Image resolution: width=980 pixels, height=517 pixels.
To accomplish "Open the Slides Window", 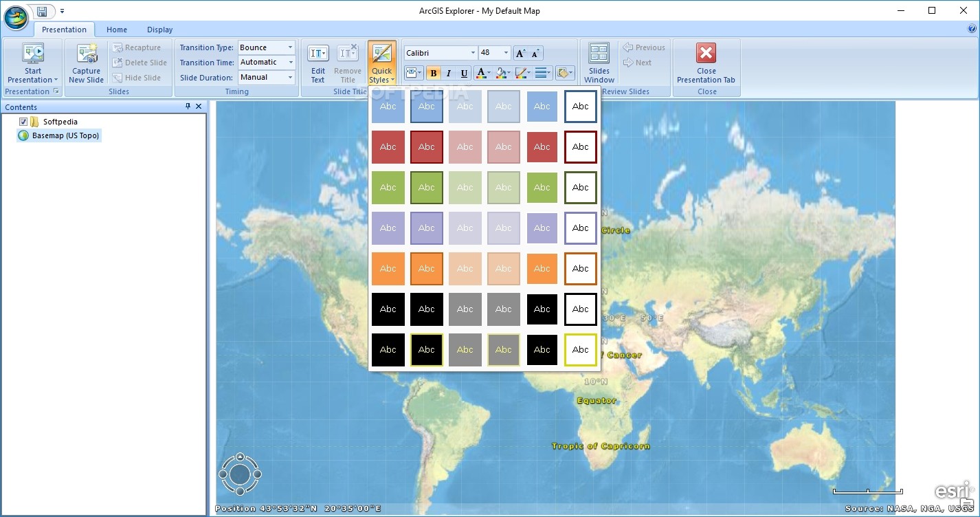I will tap(599, 63).
